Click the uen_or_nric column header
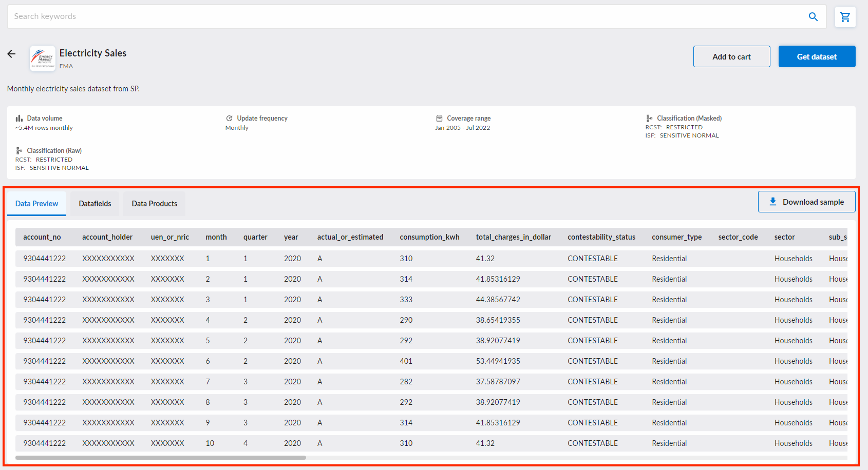868x470 pixels. pos(170,237)
